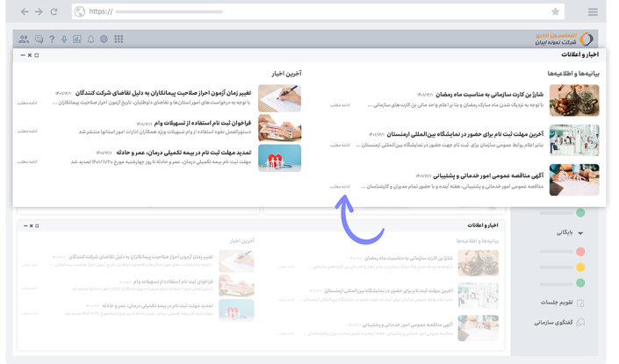Go back using the browser back arrow

(25, 11)
